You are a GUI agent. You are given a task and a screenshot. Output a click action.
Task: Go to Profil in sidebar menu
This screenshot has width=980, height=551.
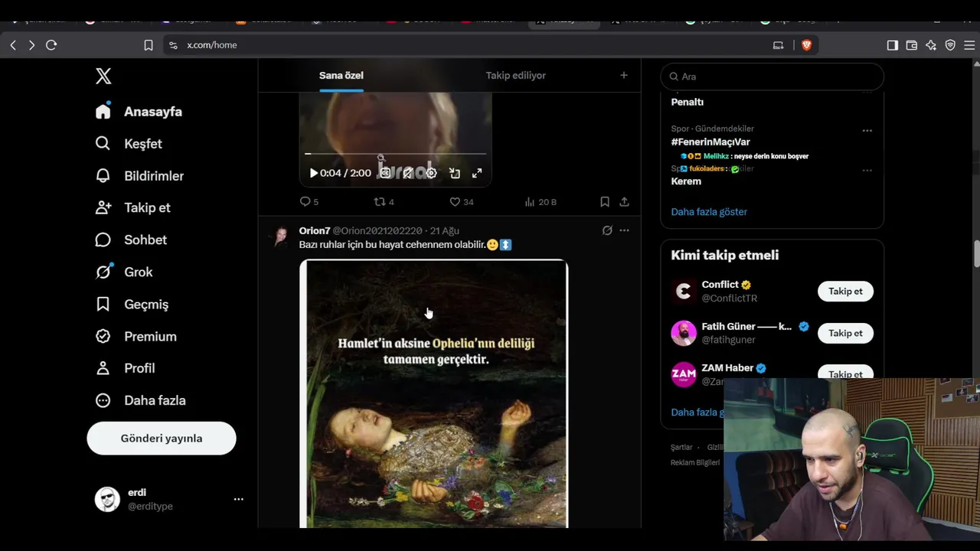pos(139,368)
